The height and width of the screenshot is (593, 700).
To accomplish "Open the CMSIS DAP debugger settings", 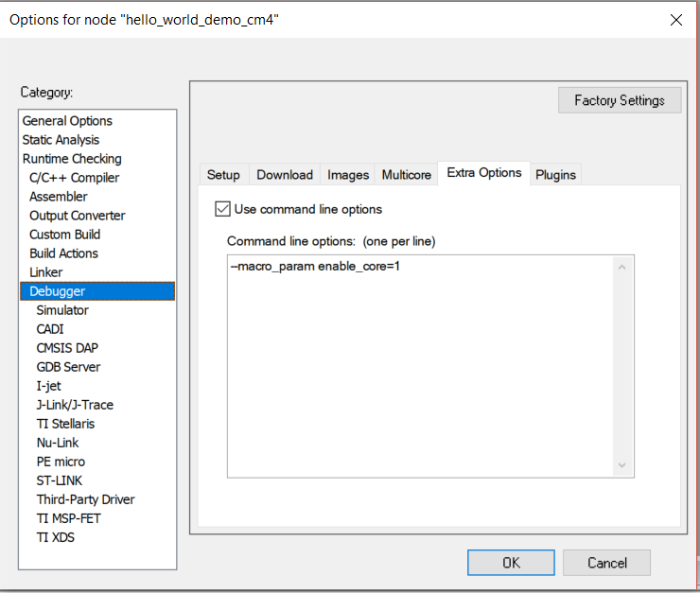I will click(x=67, y=348).
